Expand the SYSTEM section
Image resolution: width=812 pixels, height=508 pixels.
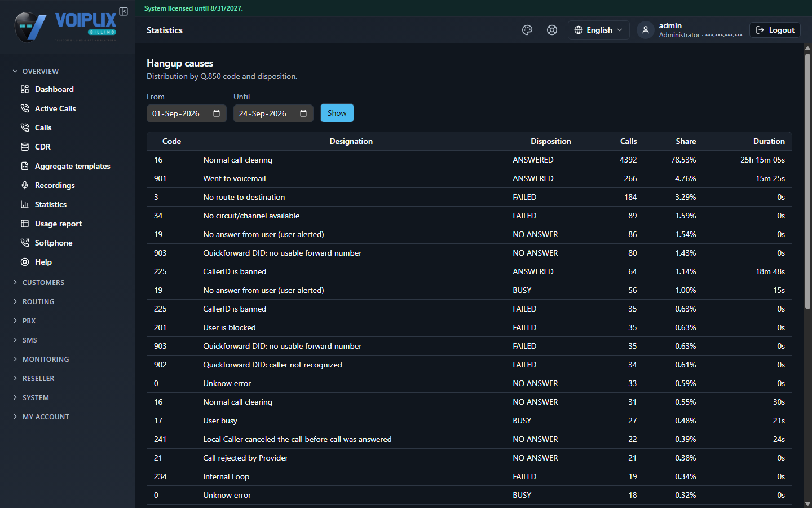coord(31,397)
